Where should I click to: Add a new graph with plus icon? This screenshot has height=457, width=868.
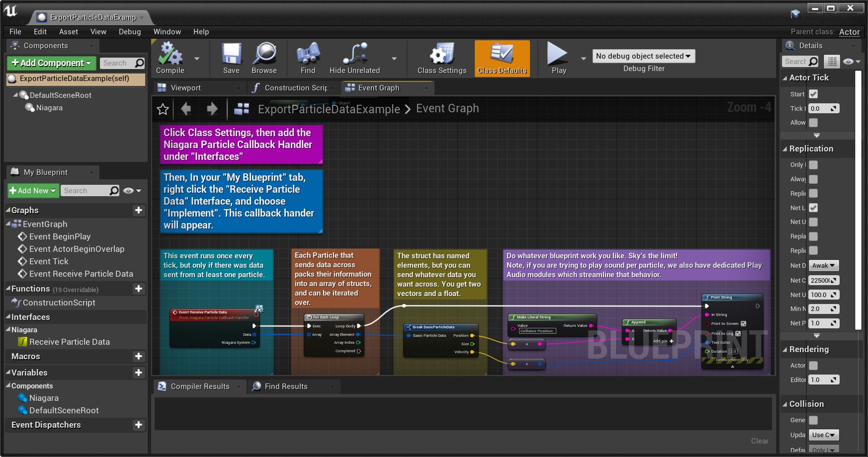point(139,210)
